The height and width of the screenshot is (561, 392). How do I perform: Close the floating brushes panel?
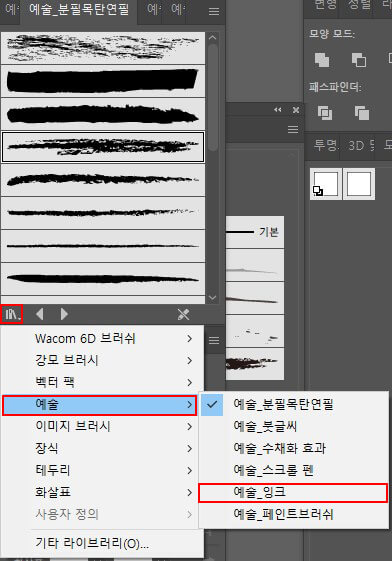click(x=296, y=110)
